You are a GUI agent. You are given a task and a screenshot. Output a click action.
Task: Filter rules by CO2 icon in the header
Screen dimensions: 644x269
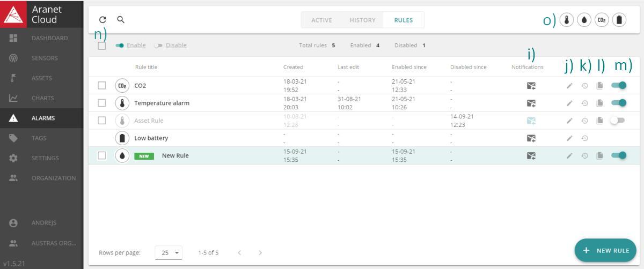[602, 20]
